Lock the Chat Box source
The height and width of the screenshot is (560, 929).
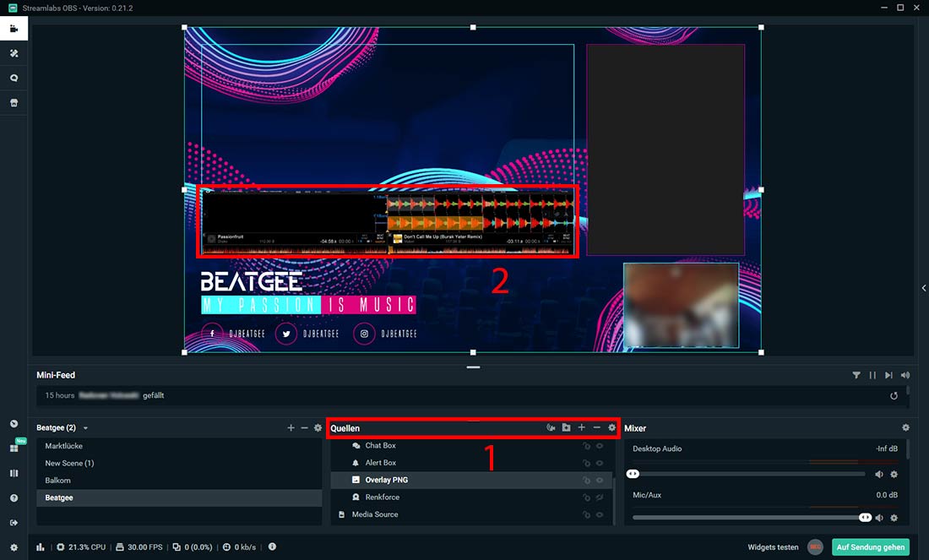pos(587,446)
